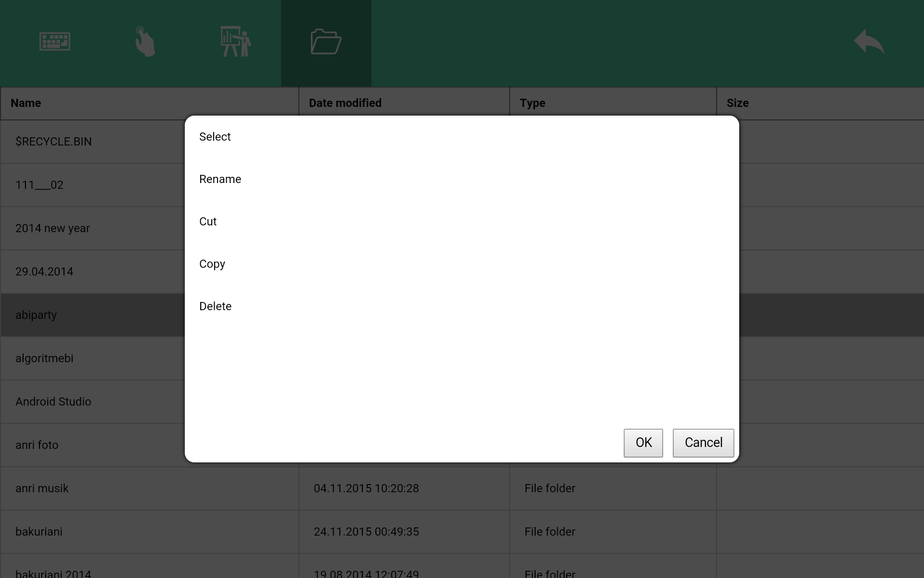Confirm with the OK button
This screenshot has height=578, width=924.
pos(643,443)
